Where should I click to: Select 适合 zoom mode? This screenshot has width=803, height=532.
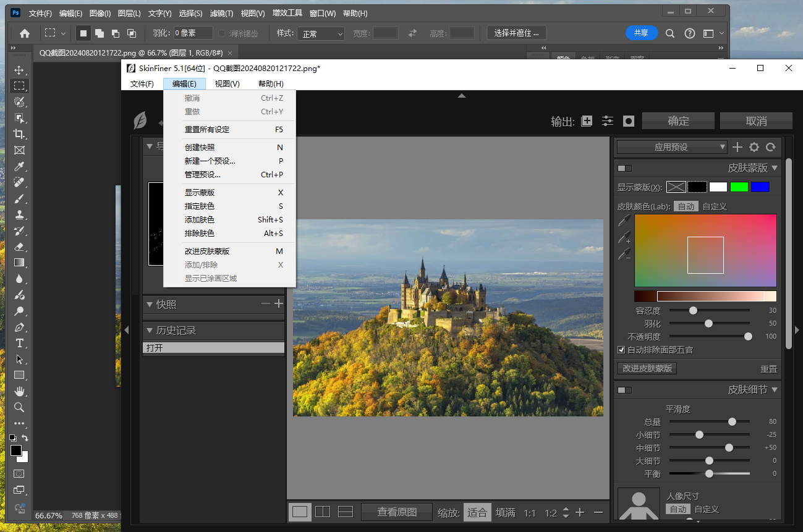477,512
